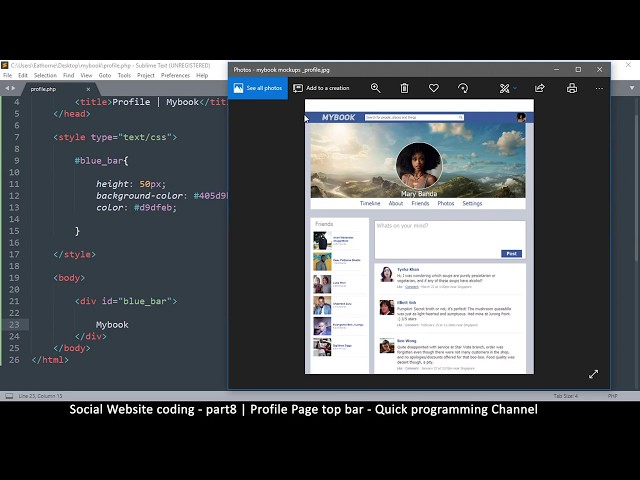Click the blue Post button in mockup
Screen dimensions: 640x480
(x=511, y=253)
